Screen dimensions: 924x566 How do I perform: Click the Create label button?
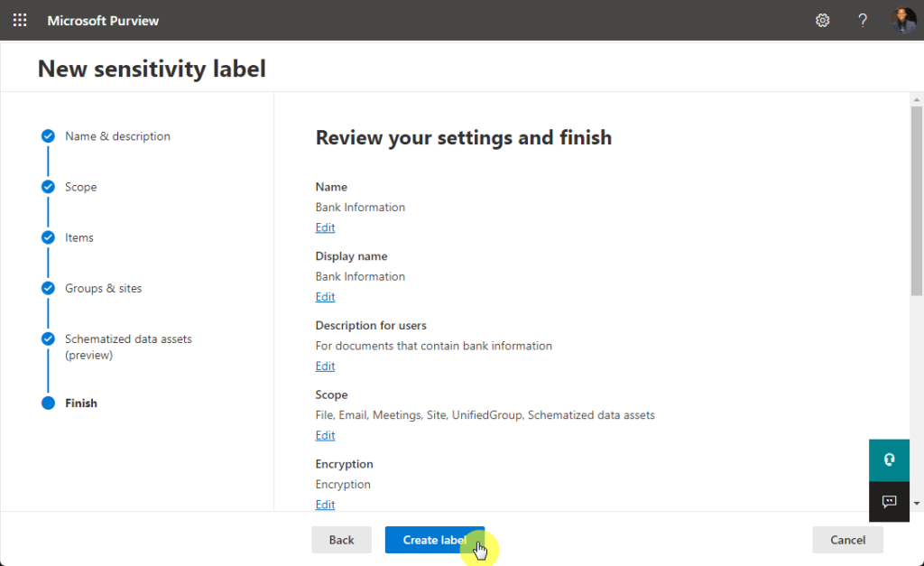click(435, 540)
